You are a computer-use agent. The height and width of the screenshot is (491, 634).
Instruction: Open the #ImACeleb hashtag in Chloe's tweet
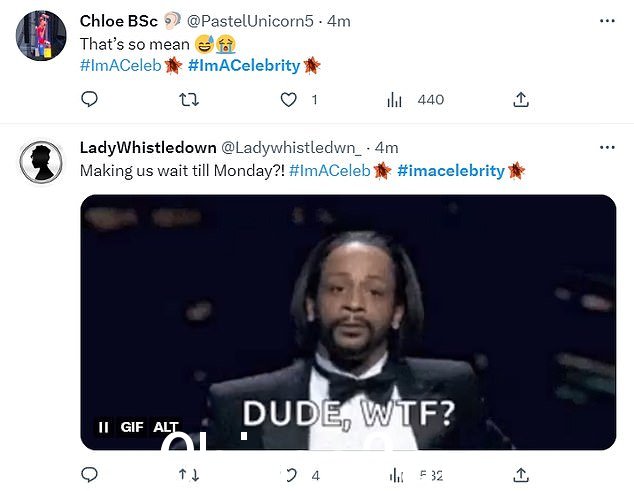(x=120, y=66)
